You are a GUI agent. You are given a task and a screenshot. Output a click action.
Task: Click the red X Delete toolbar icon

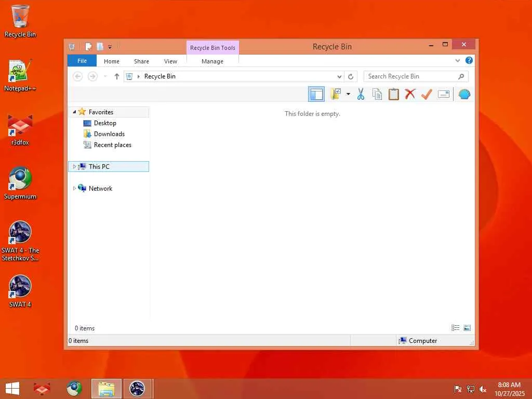410,94
